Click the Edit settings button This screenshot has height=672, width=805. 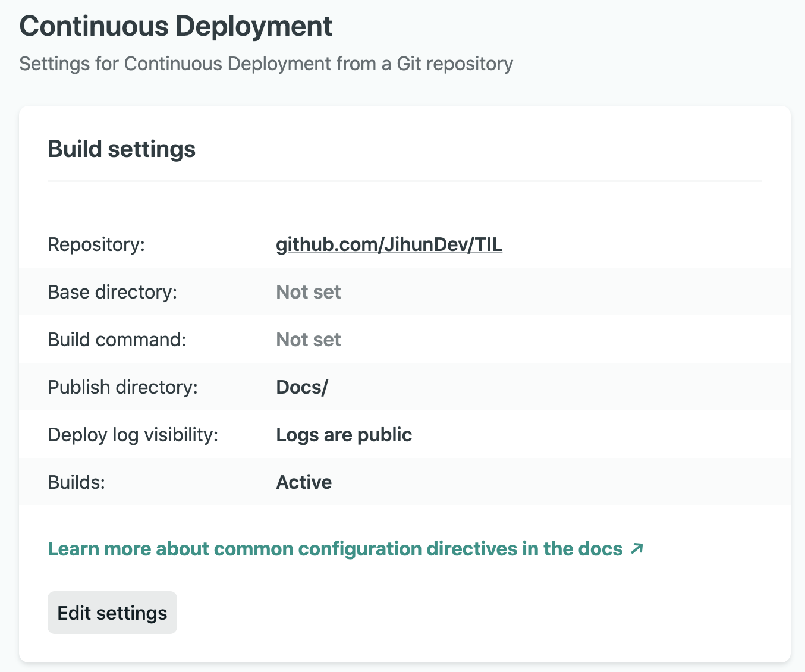112,613
